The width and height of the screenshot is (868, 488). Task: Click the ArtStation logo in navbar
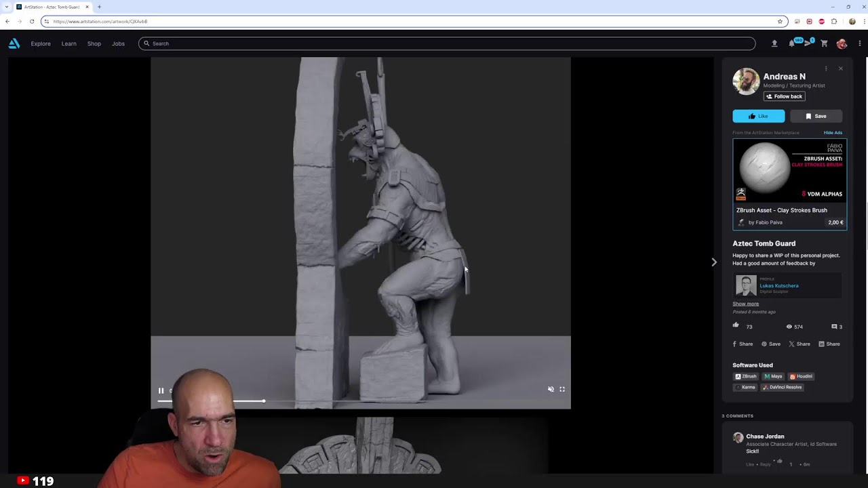14,43
